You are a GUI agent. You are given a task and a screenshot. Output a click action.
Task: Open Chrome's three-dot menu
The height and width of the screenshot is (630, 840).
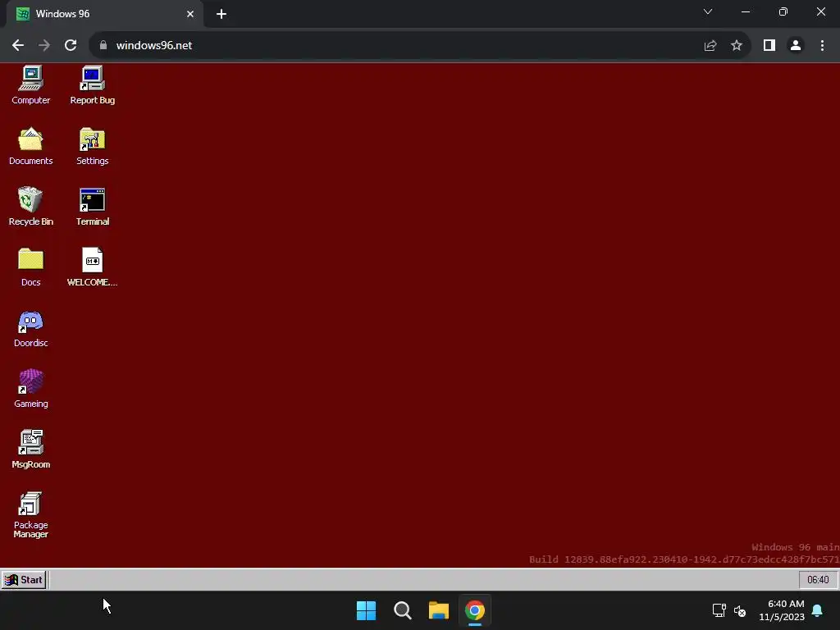822,45
